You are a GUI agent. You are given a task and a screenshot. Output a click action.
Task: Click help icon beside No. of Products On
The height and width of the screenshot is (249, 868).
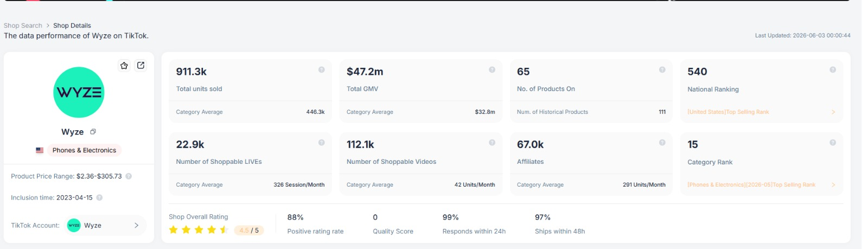click(662, 69)
